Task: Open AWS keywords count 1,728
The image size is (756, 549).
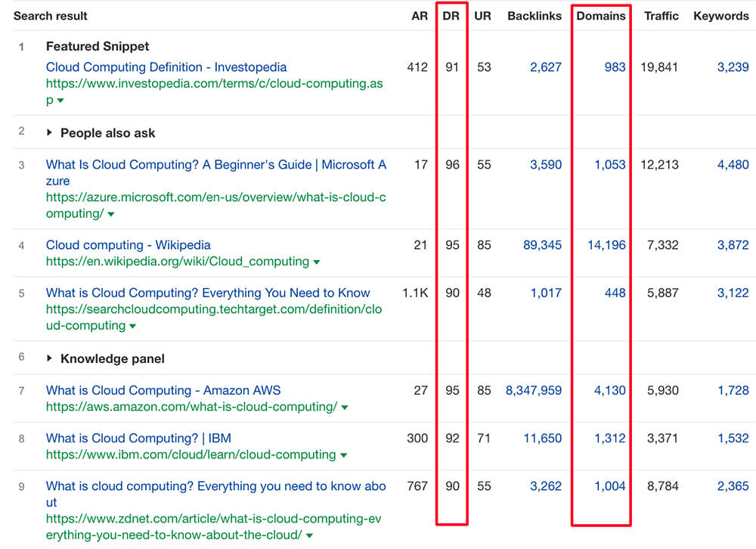Action: pyautogui.click(x=733, y=390)
